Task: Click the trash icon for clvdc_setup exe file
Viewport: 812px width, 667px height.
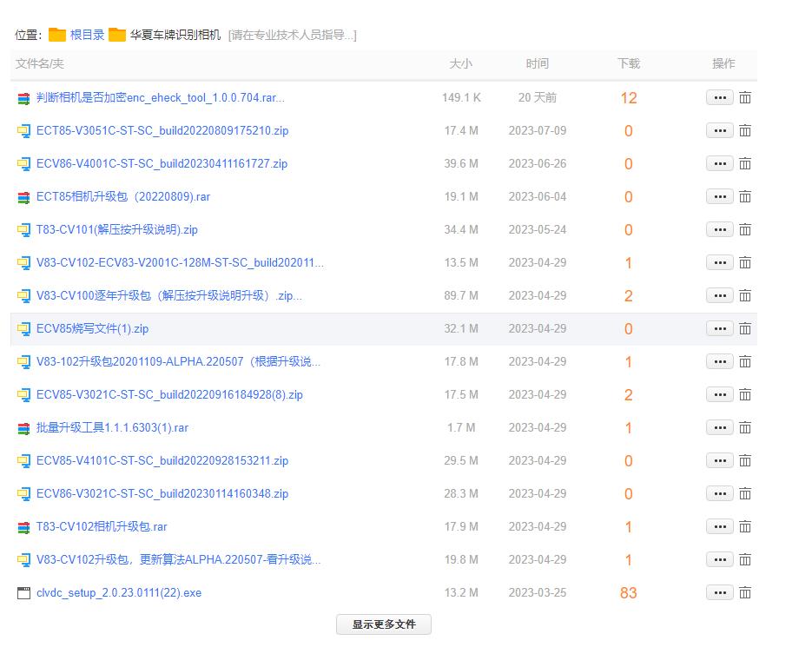Action: [745, 593]
